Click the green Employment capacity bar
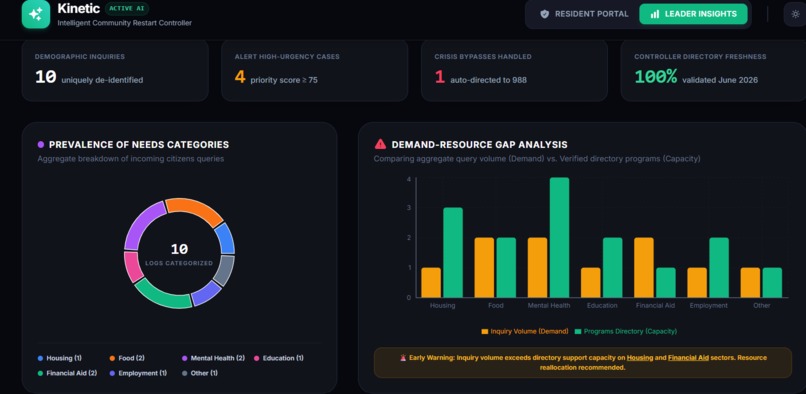806x394 pixels. pos(719,267)
